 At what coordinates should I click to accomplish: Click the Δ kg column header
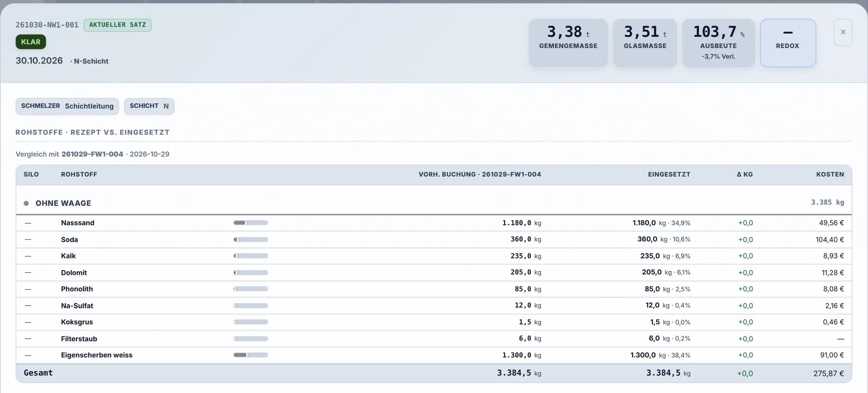(745, 174)
